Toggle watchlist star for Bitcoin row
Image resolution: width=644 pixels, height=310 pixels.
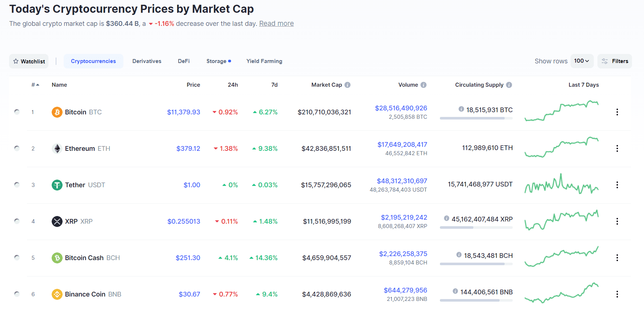tap(17, 112)
